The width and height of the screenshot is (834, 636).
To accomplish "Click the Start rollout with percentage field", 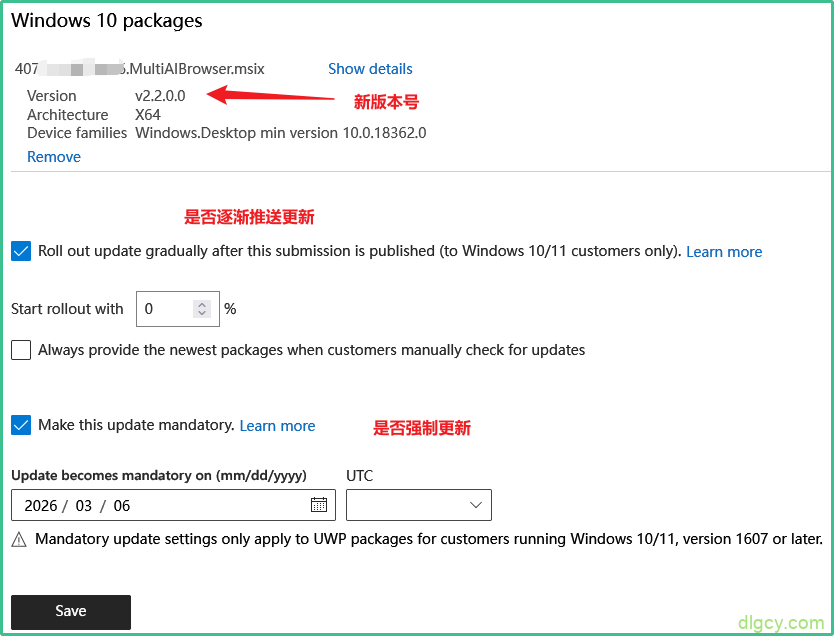I will (x=165, y=309).
